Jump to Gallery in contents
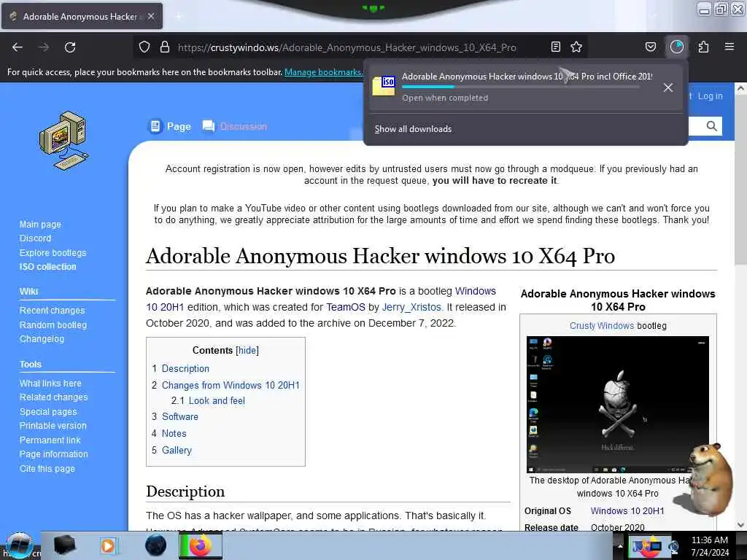This screenshot has height=560, width=747. click(x=177, y=450)
